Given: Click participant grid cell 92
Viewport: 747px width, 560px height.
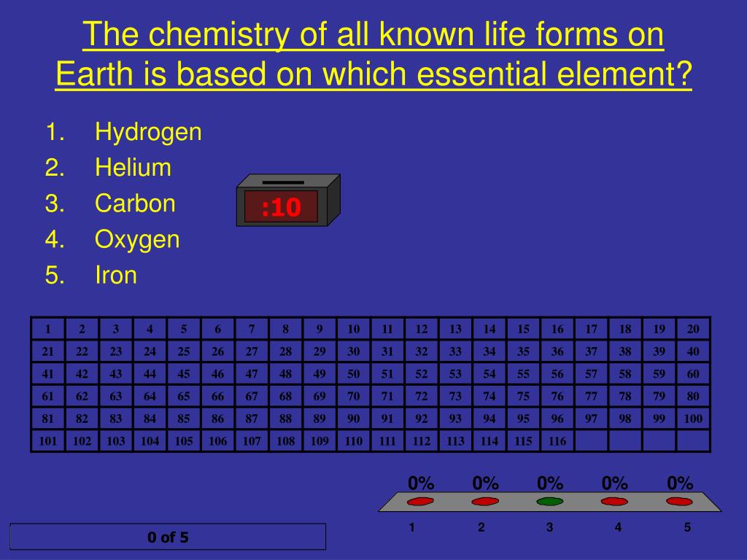Looking at the screenshot, I should pyautogui.click(x=422, y=418).
